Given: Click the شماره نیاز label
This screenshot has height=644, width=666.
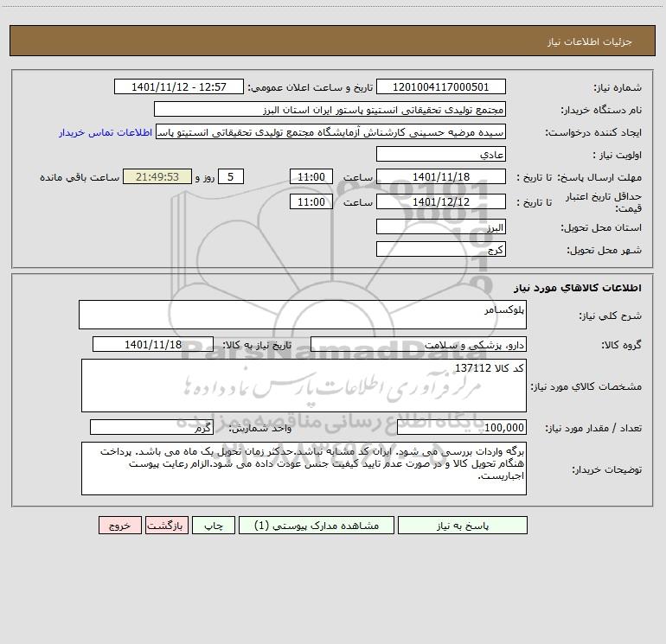Looking at the screenshot, I should [x=618, y=87].
